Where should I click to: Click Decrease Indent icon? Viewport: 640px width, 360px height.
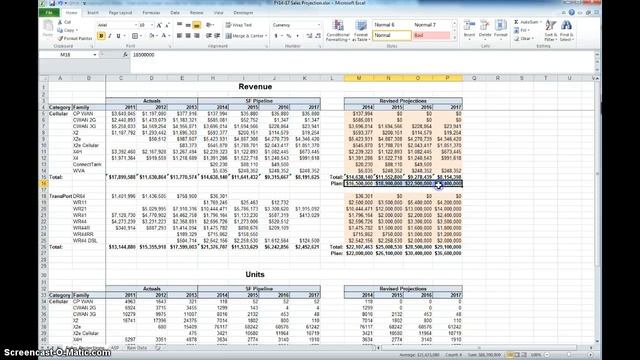(x=209, y=36)
